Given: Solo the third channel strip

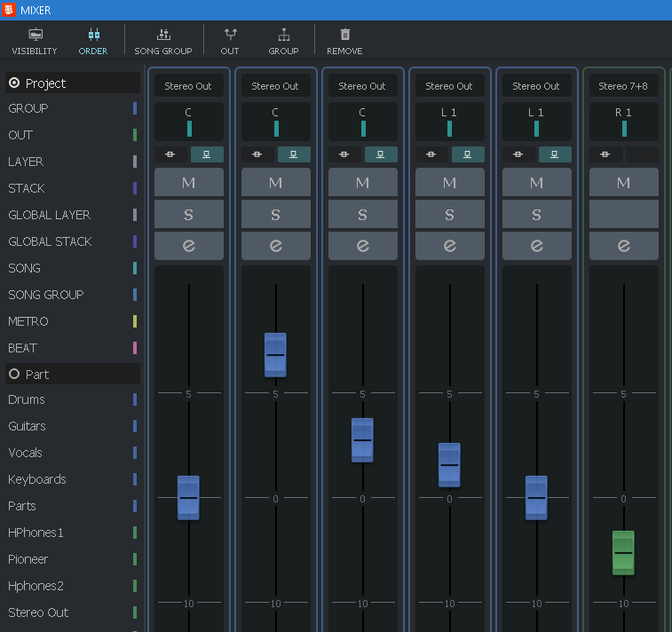Looking at the screenshot, I should coord(362,214).
